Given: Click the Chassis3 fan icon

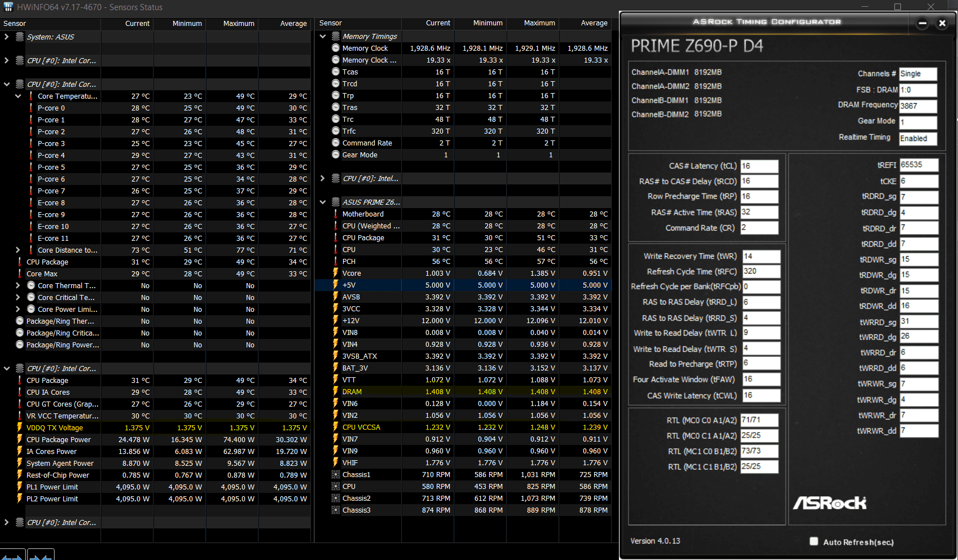Looking at the screenshot, I should (336, 510).
